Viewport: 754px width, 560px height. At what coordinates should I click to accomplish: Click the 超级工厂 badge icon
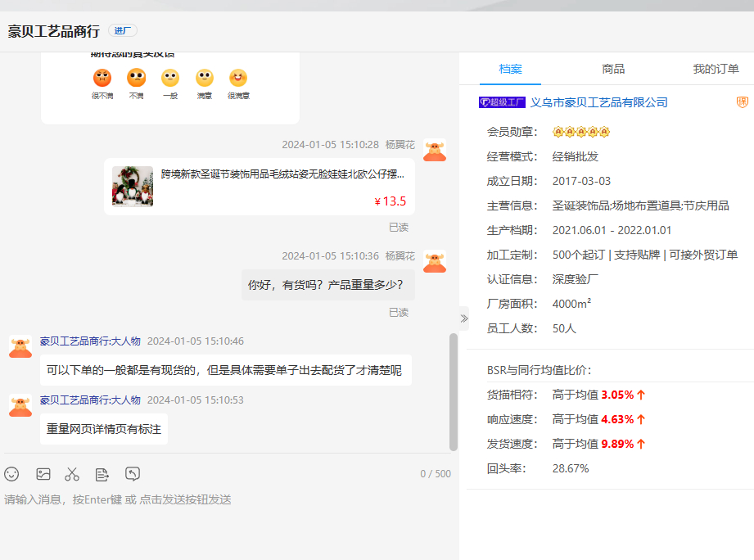tap(502, 102)
